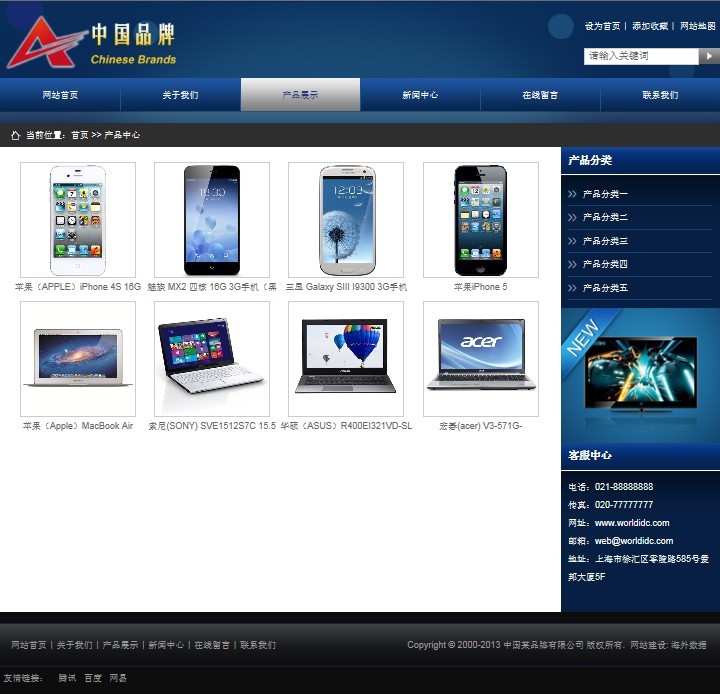
Task: Open the black iPhone 5 image
Action: point(481,220)
